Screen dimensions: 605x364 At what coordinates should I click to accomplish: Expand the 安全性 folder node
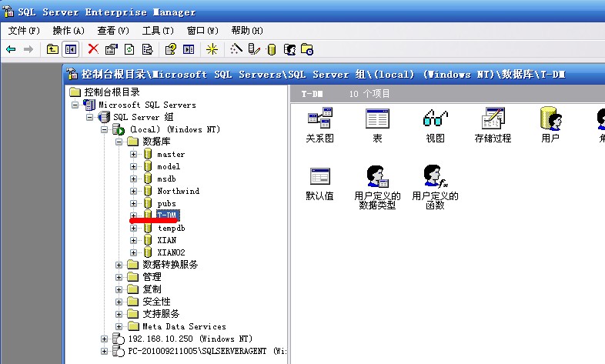pos(119,302)
